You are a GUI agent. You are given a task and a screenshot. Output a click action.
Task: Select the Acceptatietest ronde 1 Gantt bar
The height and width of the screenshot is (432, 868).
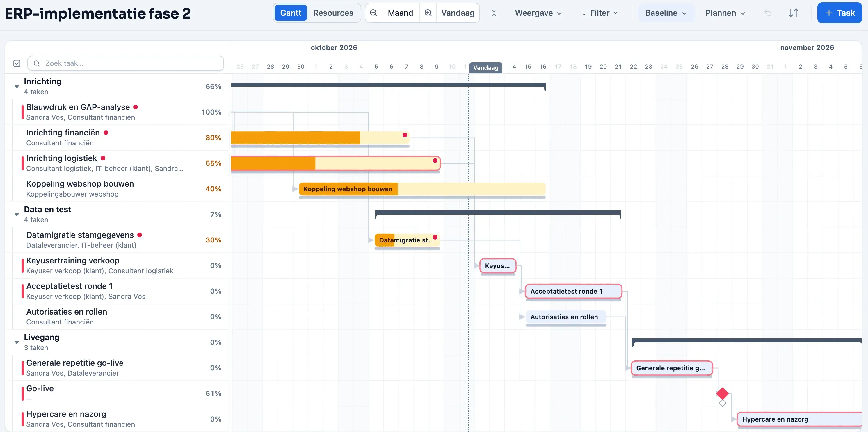click(x=574, y=291)
